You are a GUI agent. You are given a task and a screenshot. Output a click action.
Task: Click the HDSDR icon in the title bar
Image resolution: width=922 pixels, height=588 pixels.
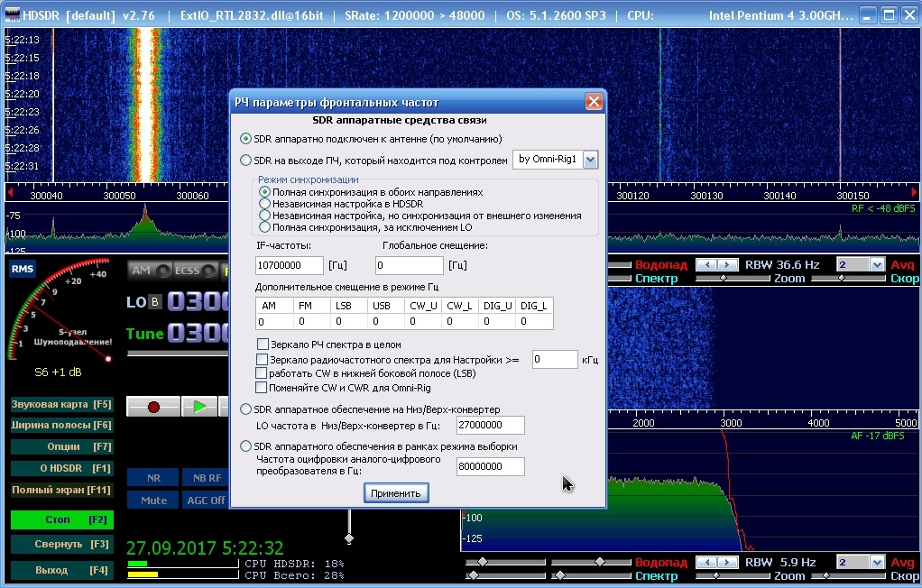(x=12, y=14)
